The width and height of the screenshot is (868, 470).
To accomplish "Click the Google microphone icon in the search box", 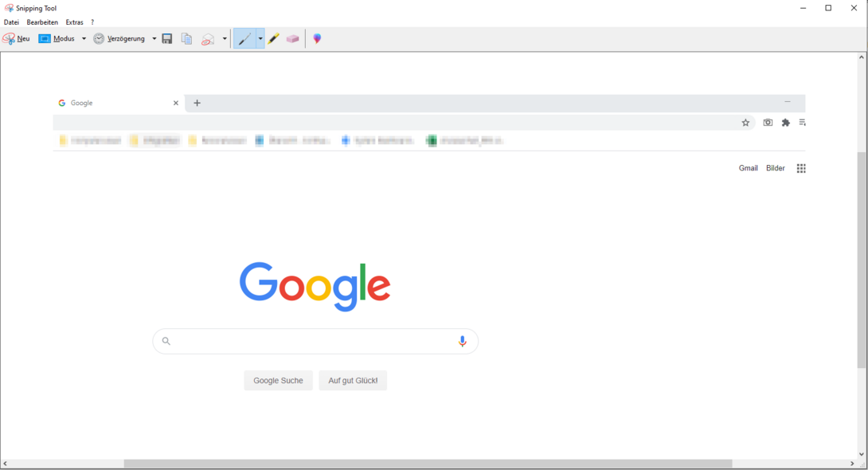I will (463, 341).
